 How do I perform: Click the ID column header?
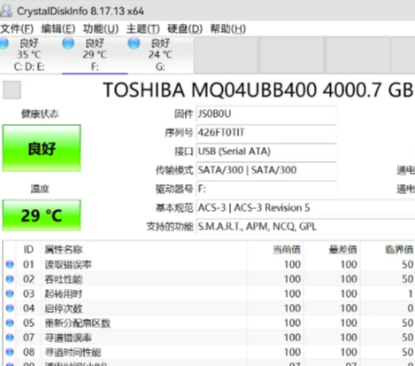tap(29, 249)
